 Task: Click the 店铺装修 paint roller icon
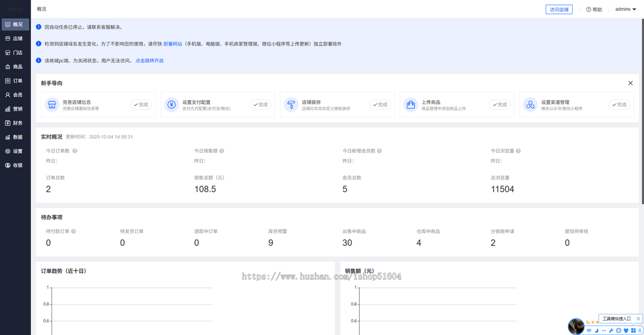pos(291,105)
